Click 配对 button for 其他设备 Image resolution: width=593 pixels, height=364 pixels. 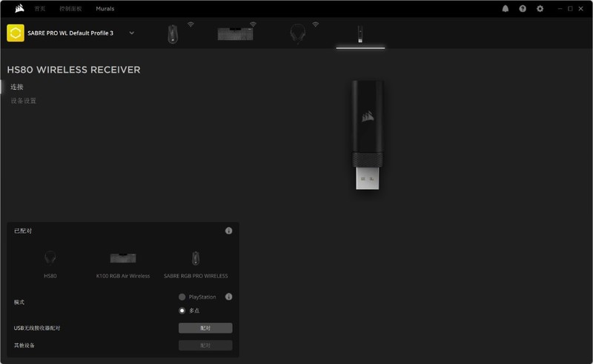click(x=205, y=345)
